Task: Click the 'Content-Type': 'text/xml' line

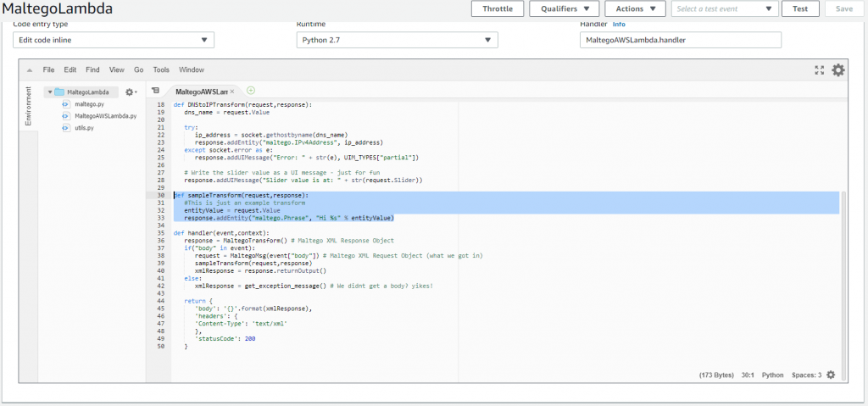Action: [242, 323]
